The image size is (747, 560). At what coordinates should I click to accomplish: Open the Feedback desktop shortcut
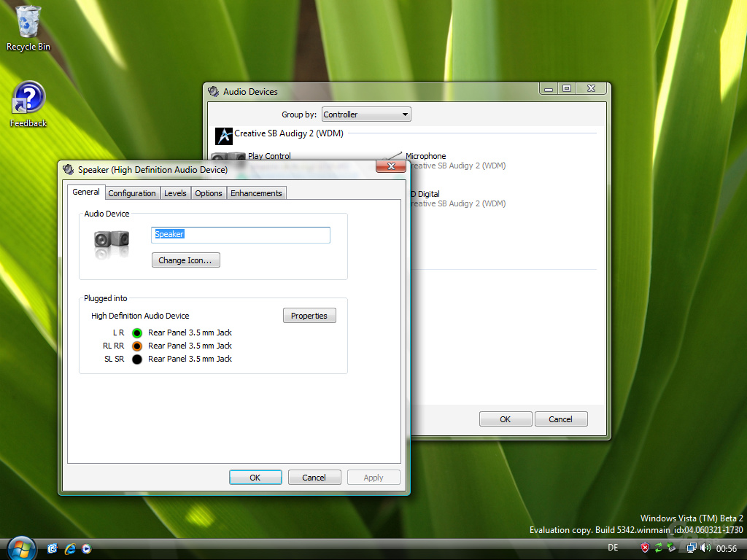click(28, 105)
